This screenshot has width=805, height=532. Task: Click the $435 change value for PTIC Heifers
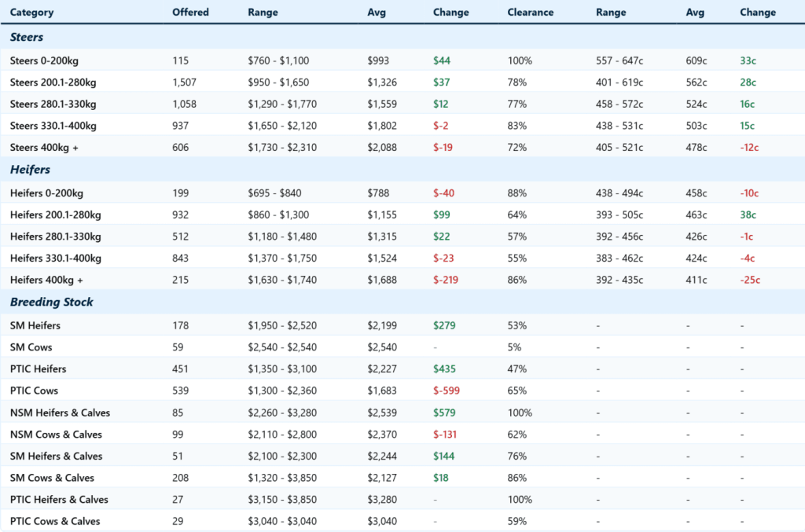point(443,369)
